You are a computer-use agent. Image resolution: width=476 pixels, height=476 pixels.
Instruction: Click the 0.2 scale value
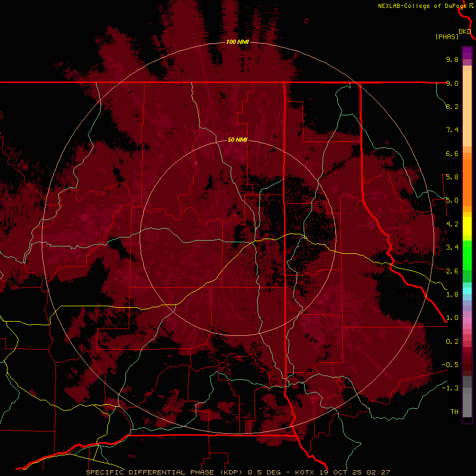click(452, 342)
